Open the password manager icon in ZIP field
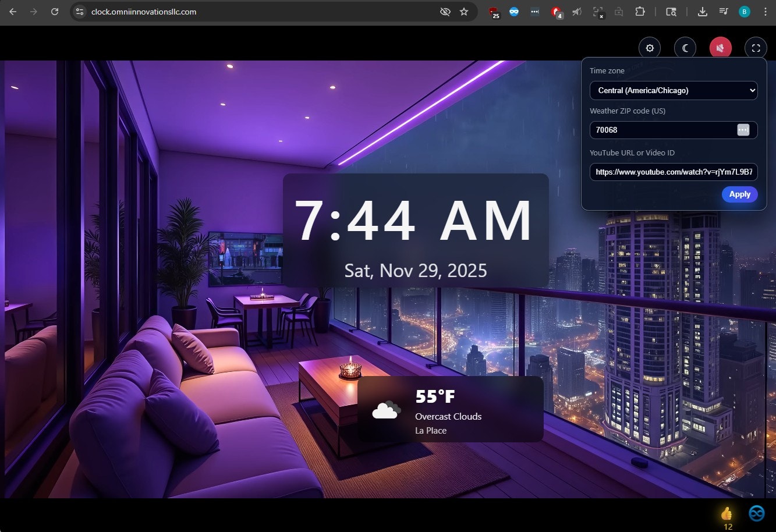This screenshot has width=776, height=532. click(x=743, y=130)
